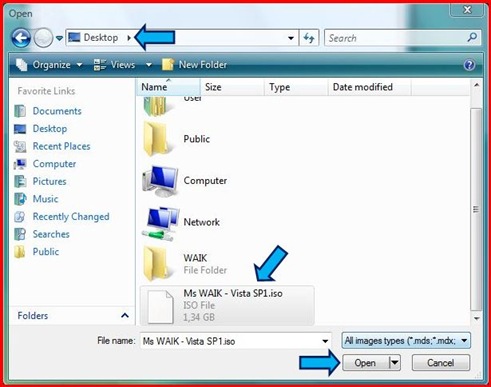491x387 pixels.
Task: Open Recently Changed favorite link
Action: pyautogui.click(x=71, y=217)
